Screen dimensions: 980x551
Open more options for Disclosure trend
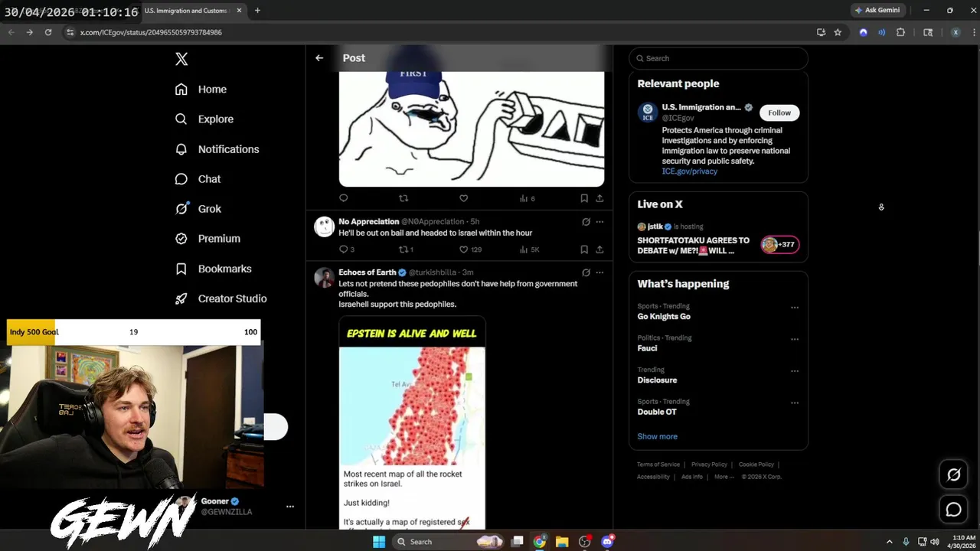[794, 371]
